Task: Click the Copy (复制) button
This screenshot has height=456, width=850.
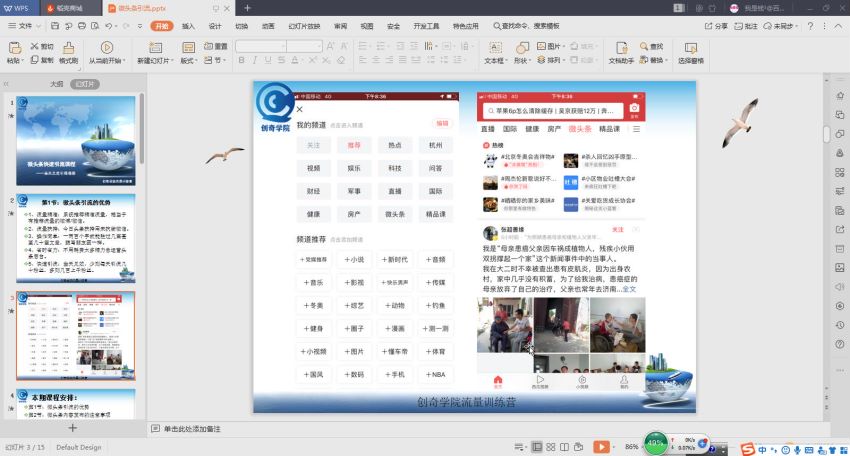Action: click(x=42, y=60)
